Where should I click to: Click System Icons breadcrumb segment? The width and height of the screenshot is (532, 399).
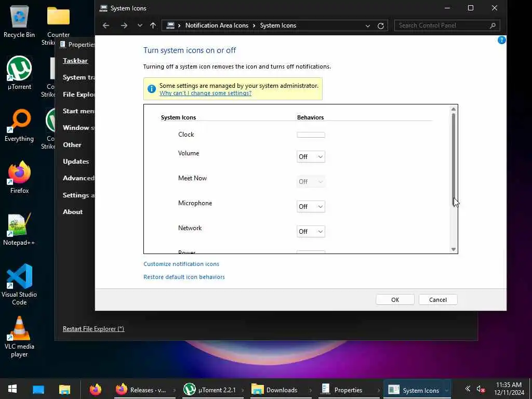(x=278, y=25)
